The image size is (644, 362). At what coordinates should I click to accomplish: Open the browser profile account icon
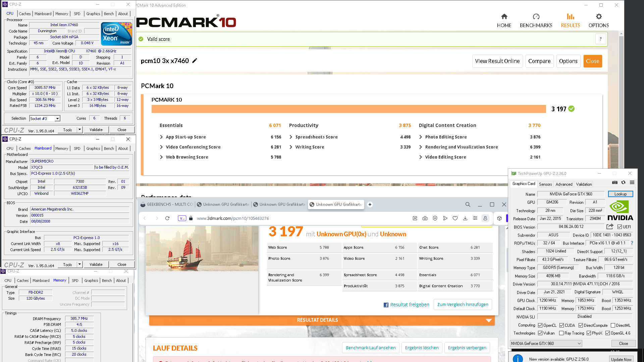(485, 218)
